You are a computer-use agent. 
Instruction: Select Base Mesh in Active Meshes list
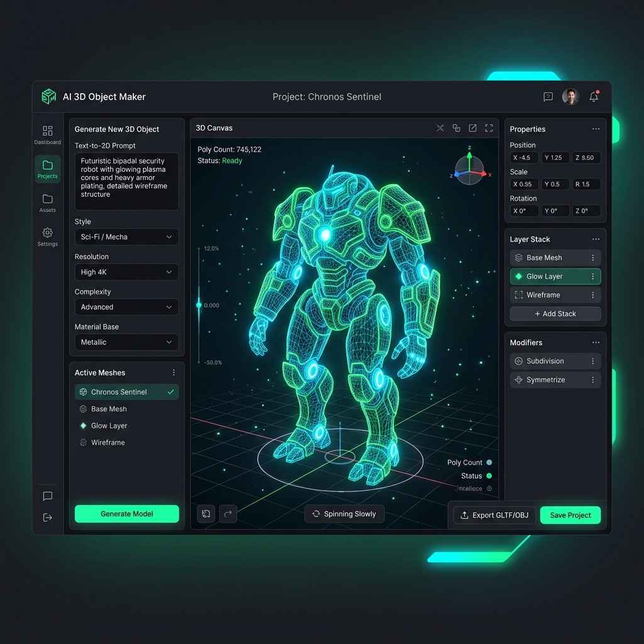click(126, 409)
